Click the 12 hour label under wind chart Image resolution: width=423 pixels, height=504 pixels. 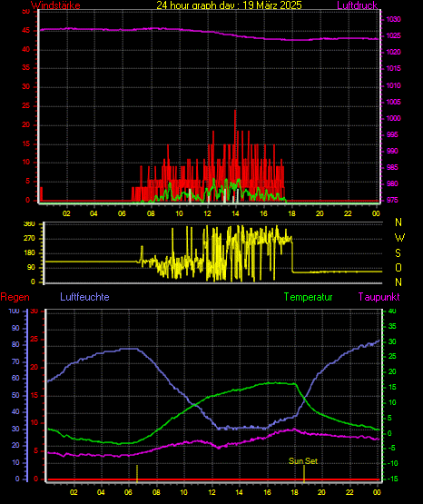pos(208,213)
